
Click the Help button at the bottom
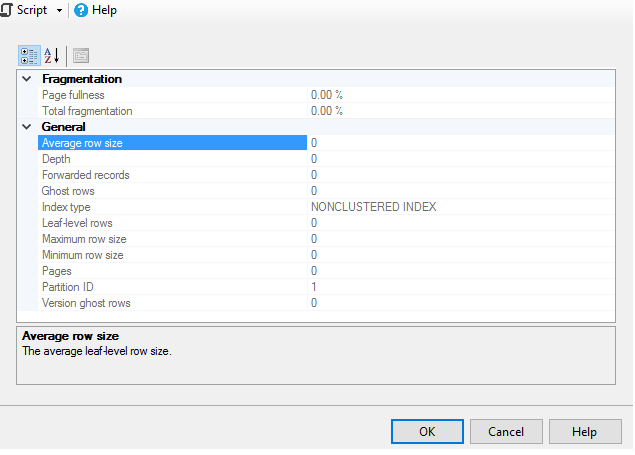click(585, 431)
